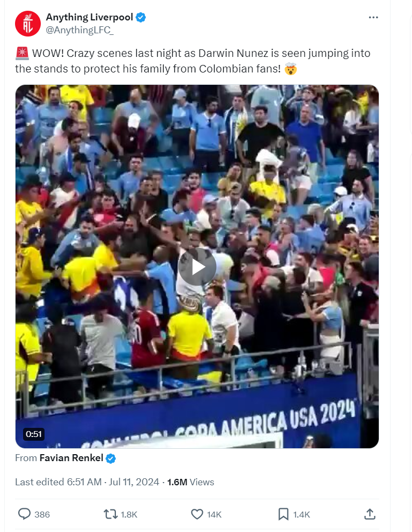This screenshot has width=412, height=532.
Task: Click the Anything Liverpool profile avatar
Action: pyautogui.click(x=28, y=24)
